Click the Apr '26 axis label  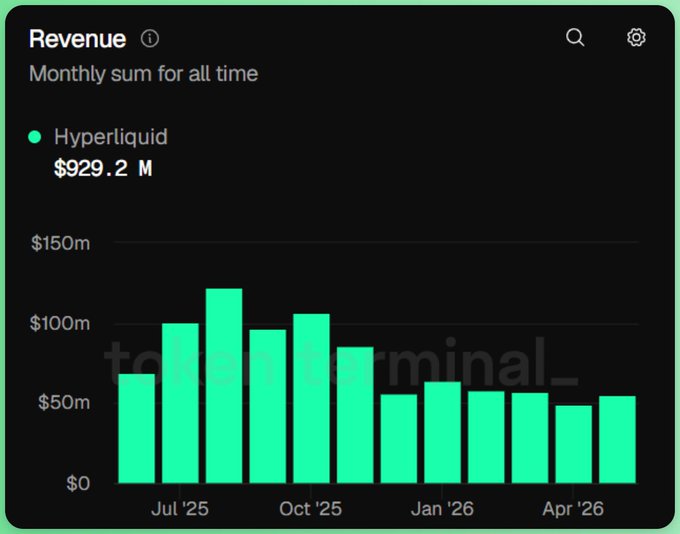click(x=573, y=509)
